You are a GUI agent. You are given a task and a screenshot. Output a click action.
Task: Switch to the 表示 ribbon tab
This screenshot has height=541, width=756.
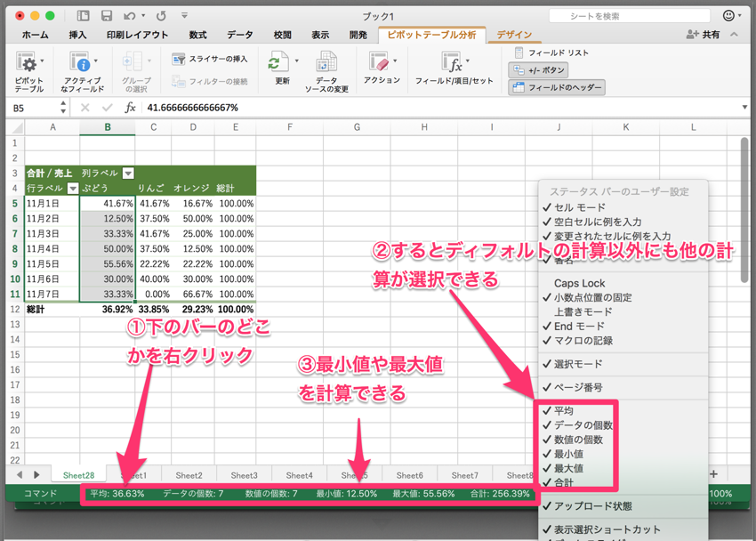pyautogui.click(x=320, y=35)
